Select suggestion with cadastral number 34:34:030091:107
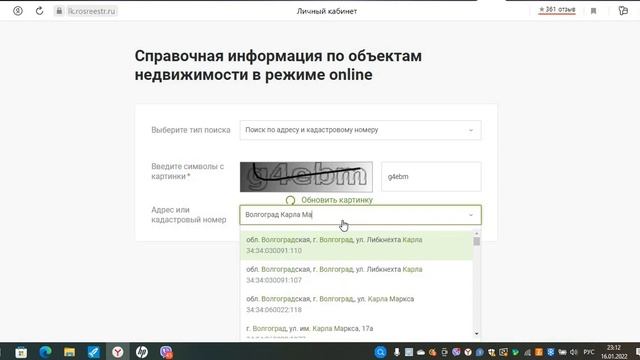Viewport: 640px width, 360px height. click(x=356, y=275)
